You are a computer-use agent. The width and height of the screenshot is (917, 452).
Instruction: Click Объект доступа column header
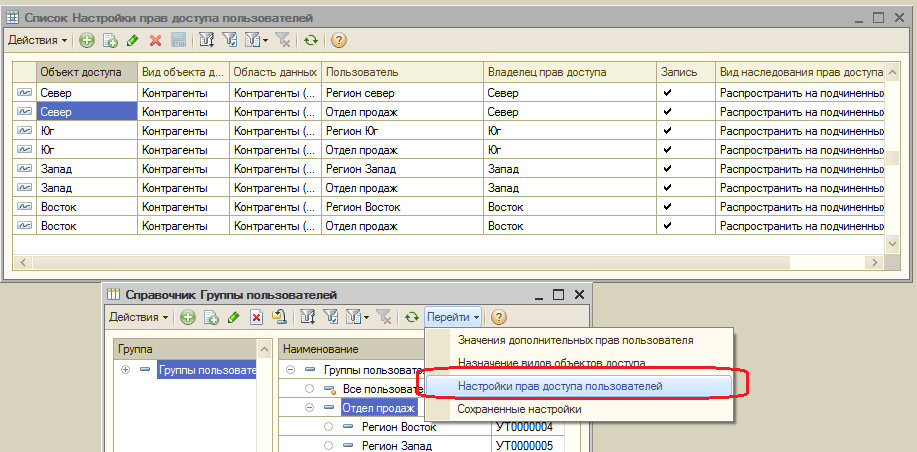click(x=87, y=73)
